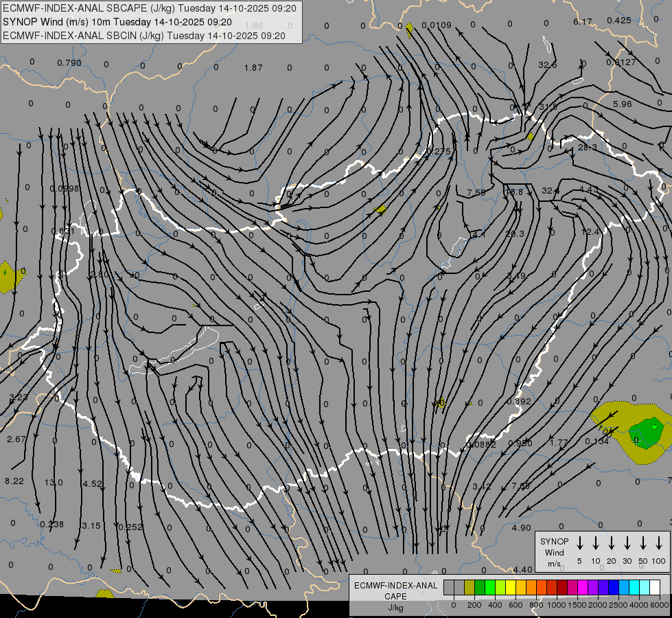Select the 50 m/s wind legend arrow
This screenshot has width=672, height=618.
pos(643,543)
